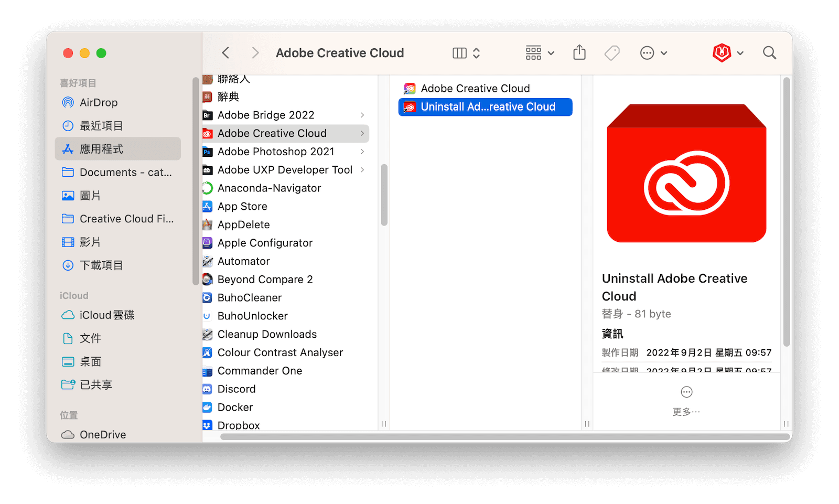The height and width of the screenshot is (504, 839).
Task: Click the Uninstall Adobe Creative Cloud preview thumbnail
Action: tap(686, 173)
